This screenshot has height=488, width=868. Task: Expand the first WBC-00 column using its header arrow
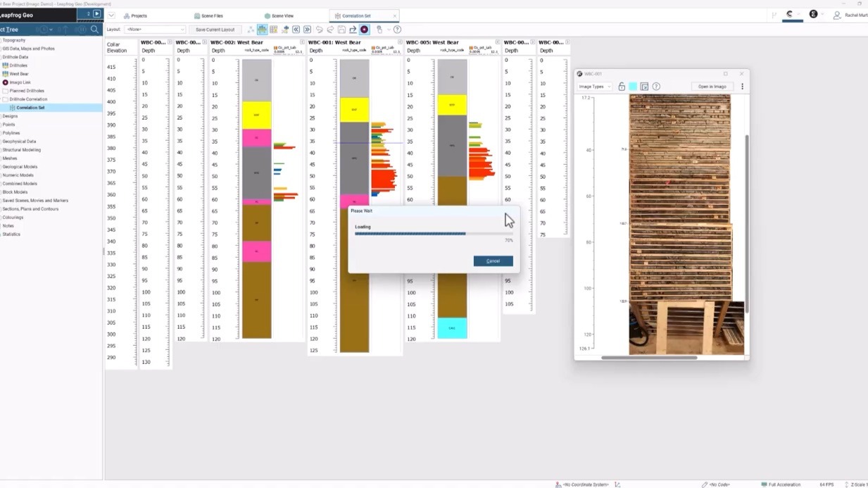click(x=170, y=42)
